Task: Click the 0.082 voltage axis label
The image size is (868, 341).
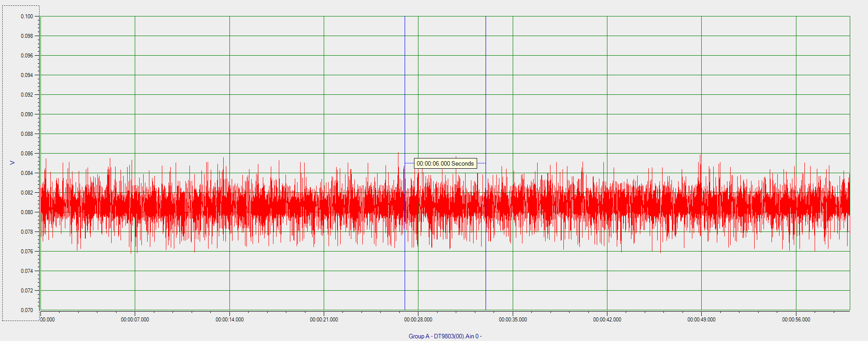Action: [27, 193]
